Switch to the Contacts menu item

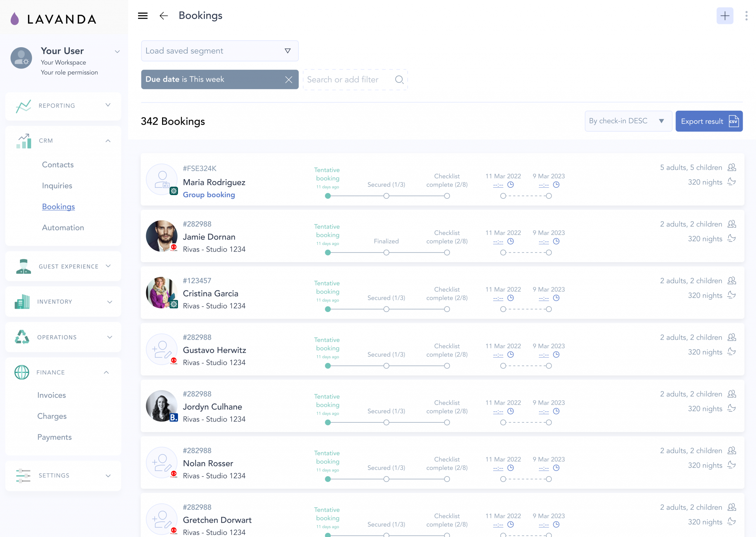point(58,164)
